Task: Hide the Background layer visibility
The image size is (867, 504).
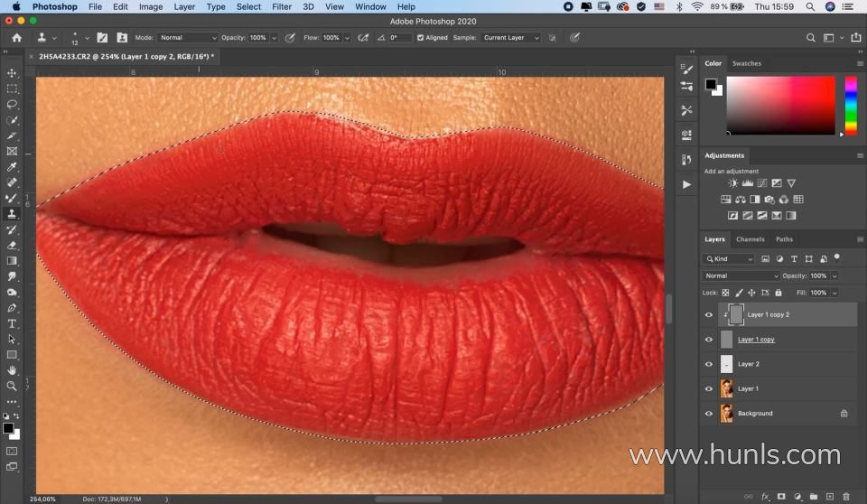Action: coord(709,414)
